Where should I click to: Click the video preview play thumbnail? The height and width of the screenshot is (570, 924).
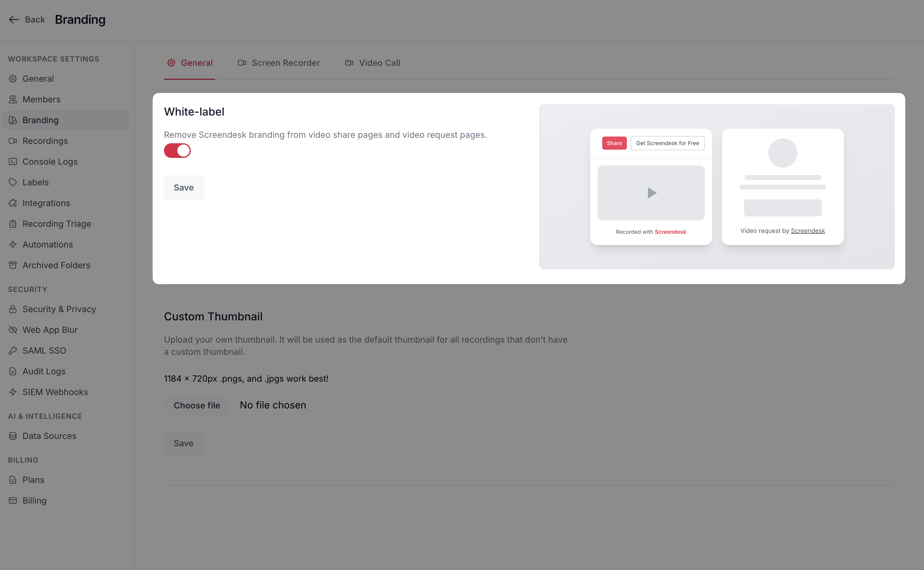pyautogui.click(x=651, y=193)
